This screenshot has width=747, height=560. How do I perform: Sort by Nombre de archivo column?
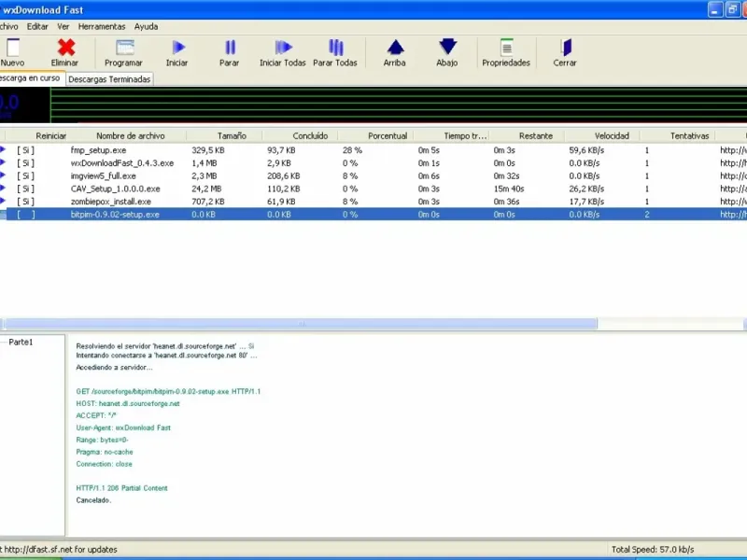tap(130, 136)
